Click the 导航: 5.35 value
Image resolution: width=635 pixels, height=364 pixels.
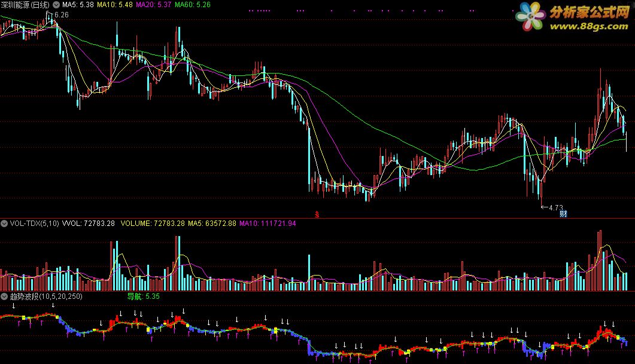click(144, 296)
